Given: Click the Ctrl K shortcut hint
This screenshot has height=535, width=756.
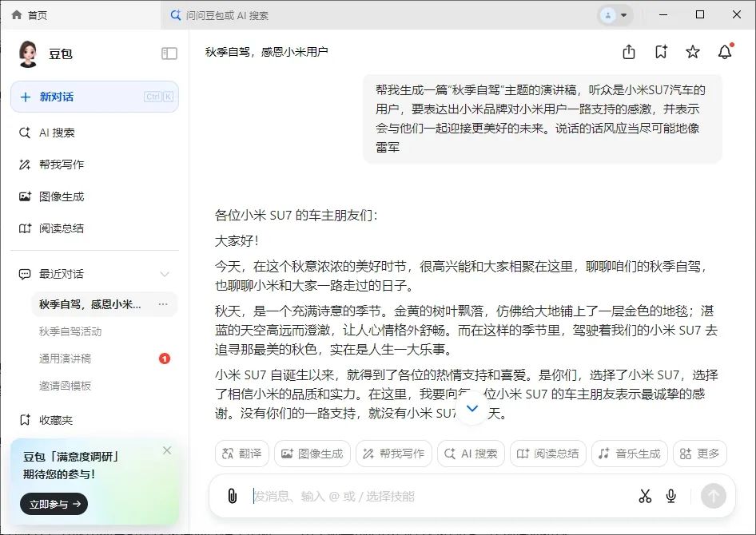Looking at the screenshot, I should click(158, 97).
